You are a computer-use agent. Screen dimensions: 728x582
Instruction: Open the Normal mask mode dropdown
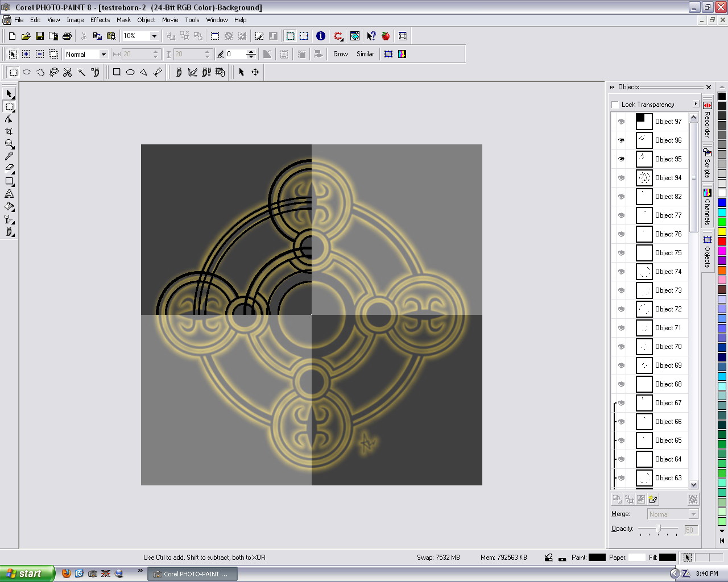104,55
